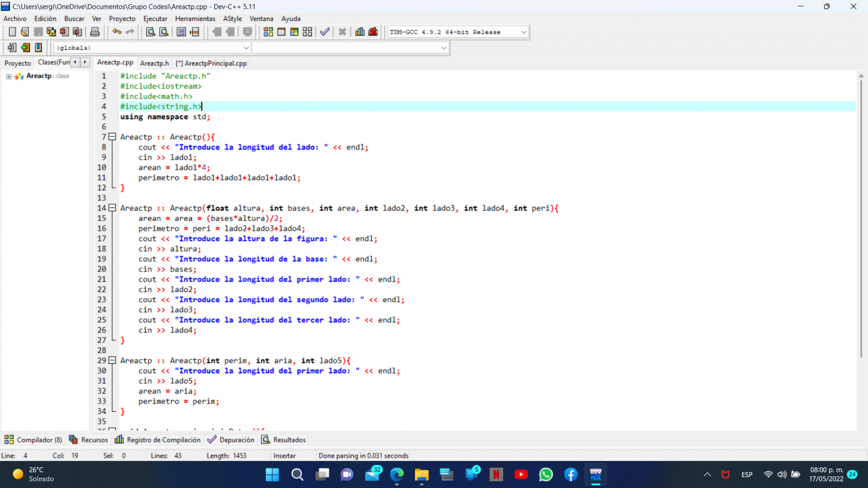
Task: Open Replace with the second magnifier icon
Action: point(164,32)
